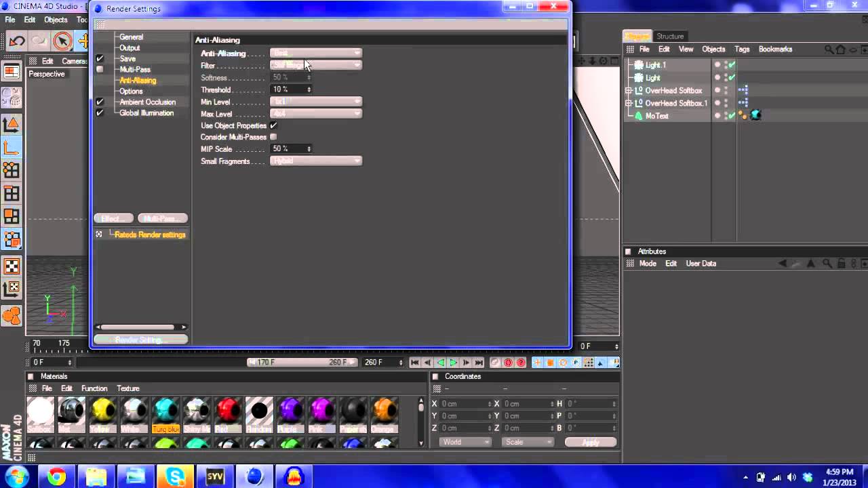This screenshot has width=868, height=488.
Task: Open the Windows Start menu
Action: coord(17,477)
